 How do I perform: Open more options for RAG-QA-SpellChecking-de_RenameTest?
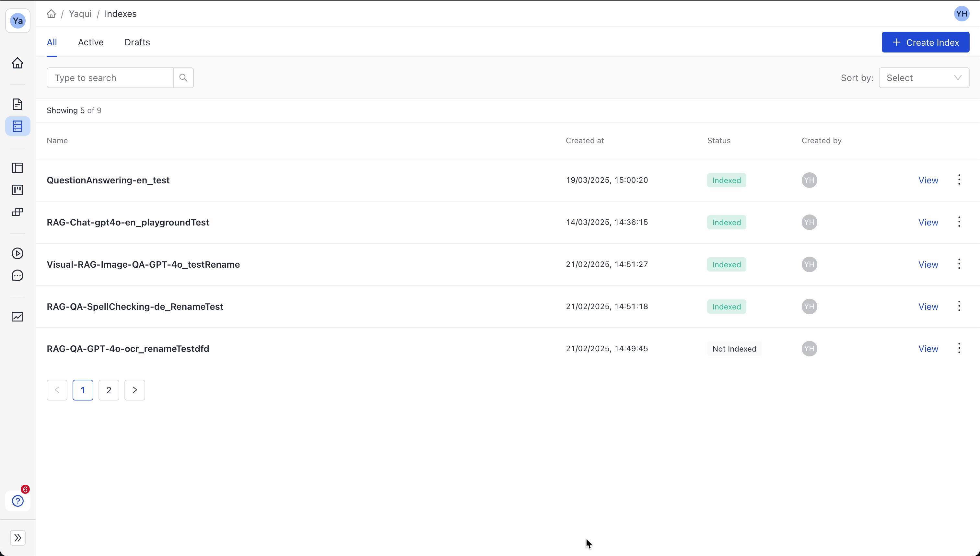pyautogui.click(x=959, y=306)
